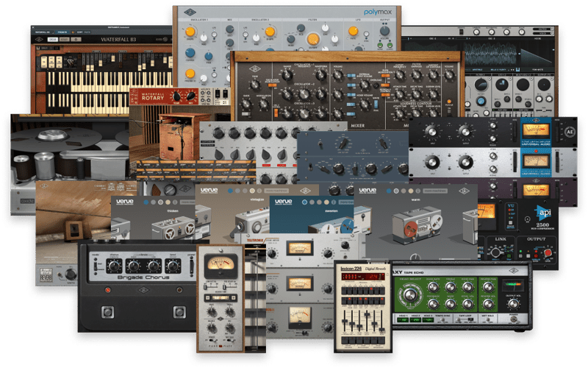Adjust the Tune knob on the Moog synth
588x368 pixels.
pyautogui.click(x=255, y=85)
